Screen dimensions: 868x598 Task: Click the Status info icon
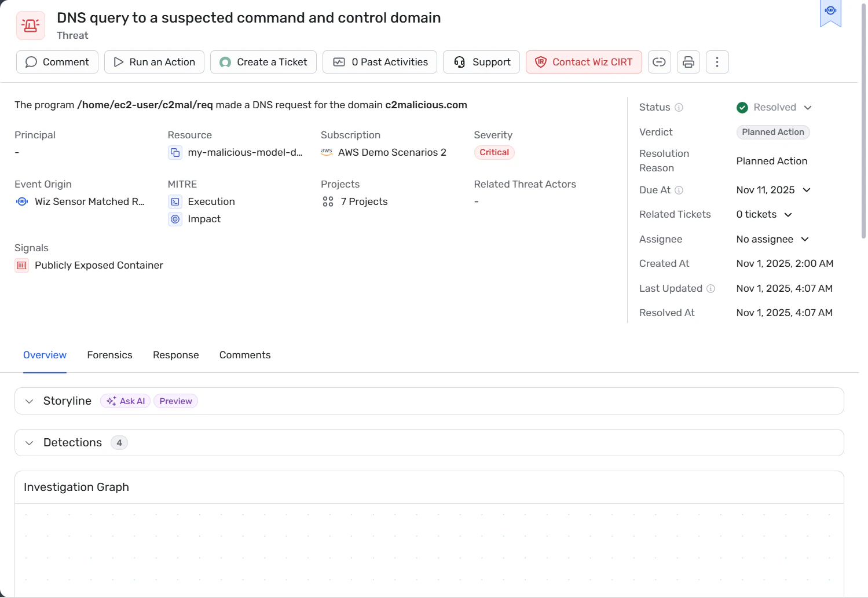point(679,108)
